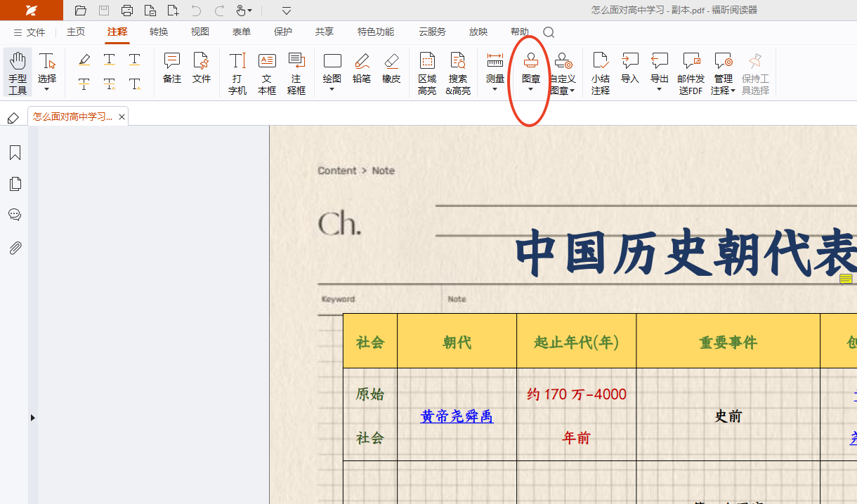Toggle the Hand tool (手型工具)
The height and width of the screenshot is (504, 857).
(x=18, y=72)
